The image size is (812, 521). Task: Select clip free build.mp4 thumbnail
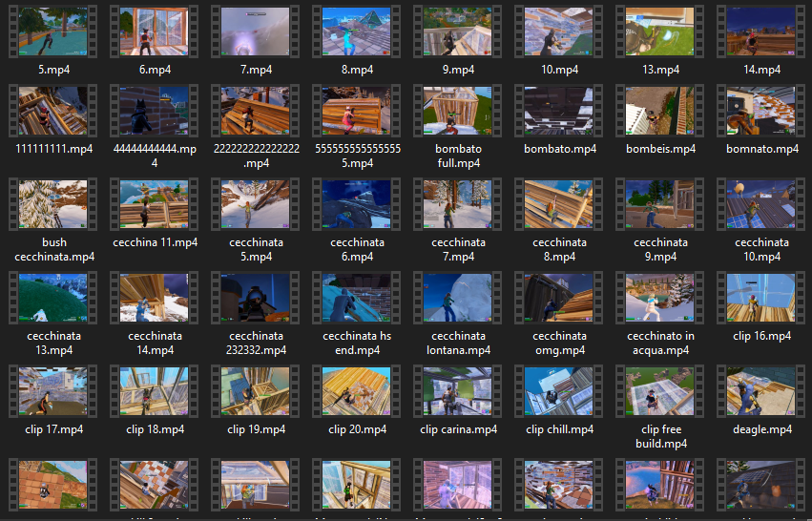(x=659, y=391)
